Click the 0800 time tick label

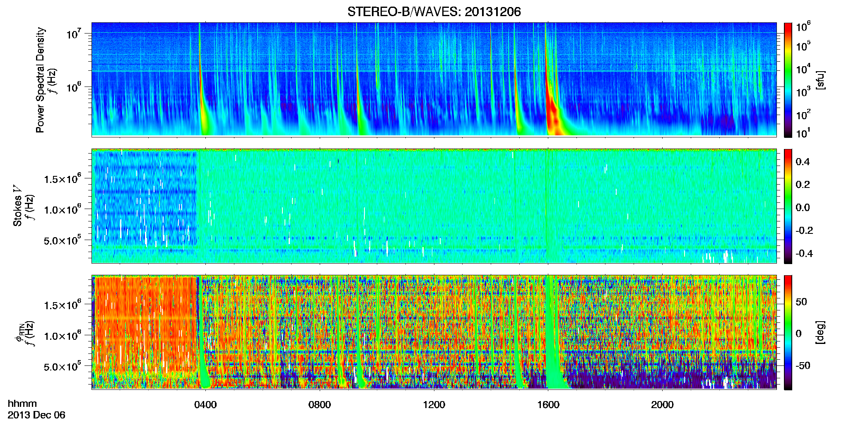[320, 405]
